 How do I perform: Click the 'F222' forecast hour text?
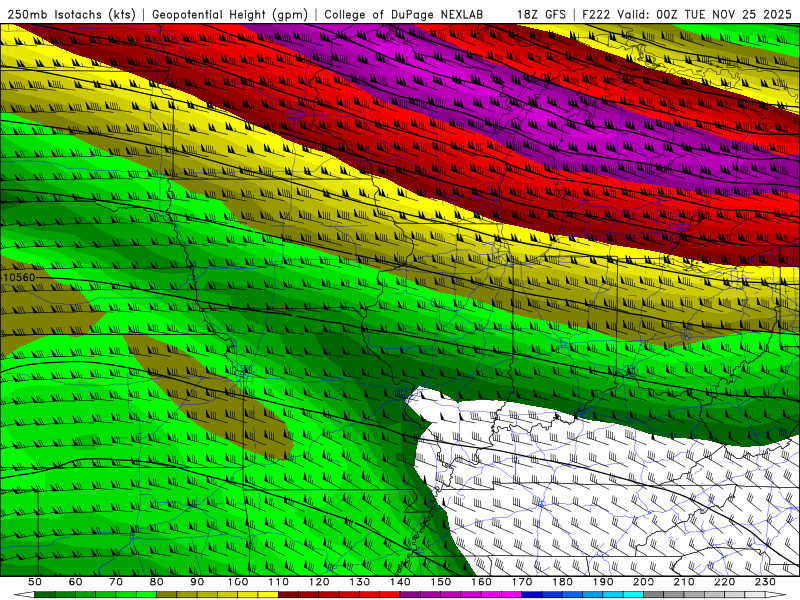[597, 14]
